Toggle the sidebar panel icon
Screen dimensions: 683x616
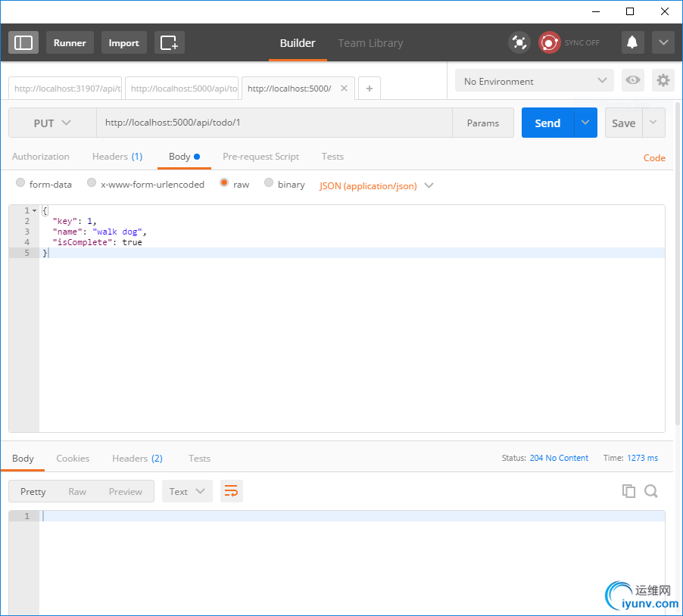click(x=23, y=42)
